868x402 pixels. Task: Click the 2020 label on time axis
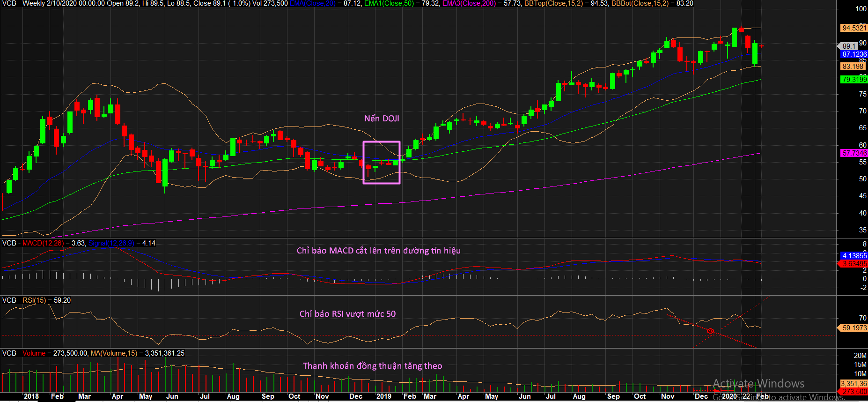click(729, 396)
